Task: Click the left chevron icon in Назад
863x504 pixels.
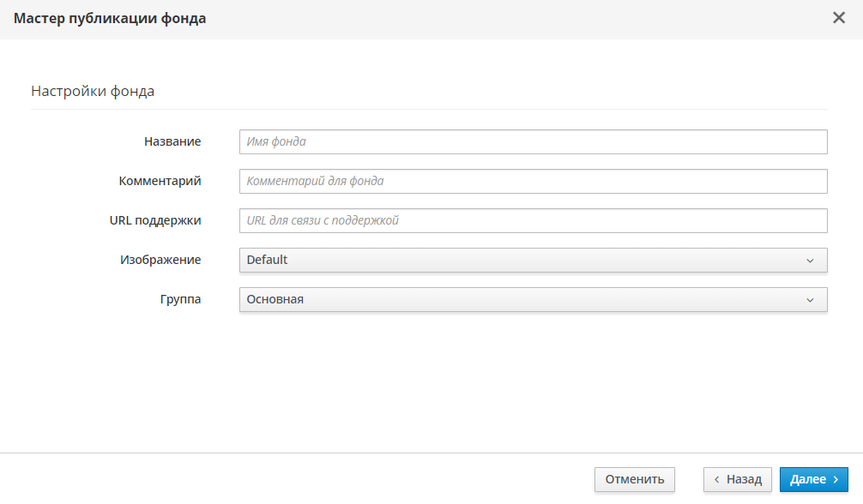Action: (716, 480)
